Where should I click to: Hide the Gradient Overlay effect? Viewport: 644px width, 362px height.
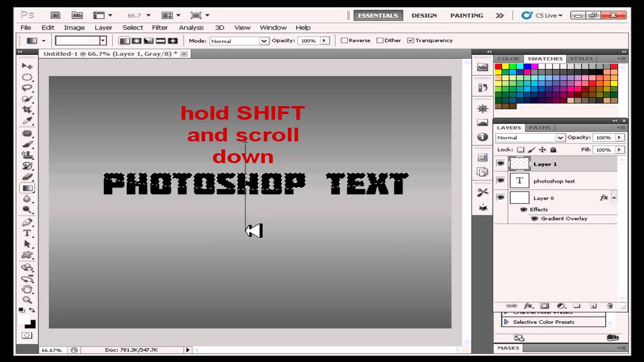(534, 219)
